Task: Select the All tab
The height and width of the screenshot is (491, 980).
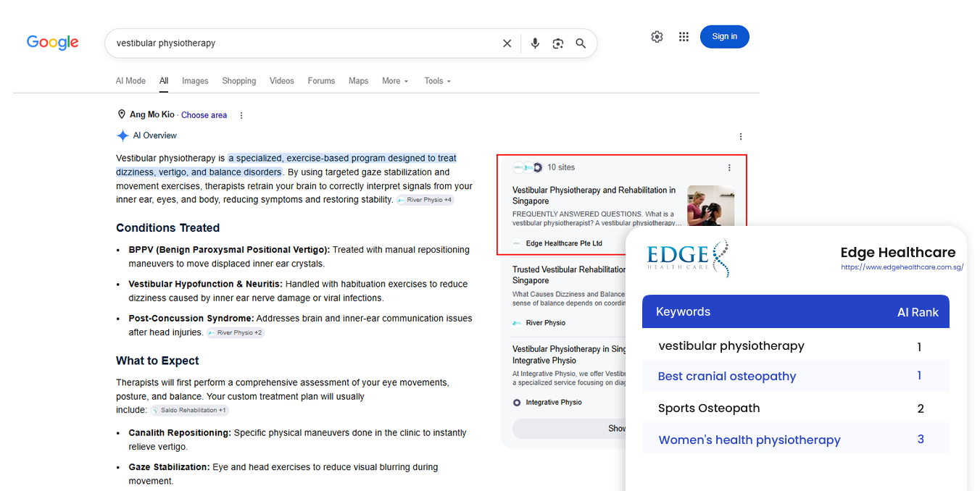Action: (164, 81)
